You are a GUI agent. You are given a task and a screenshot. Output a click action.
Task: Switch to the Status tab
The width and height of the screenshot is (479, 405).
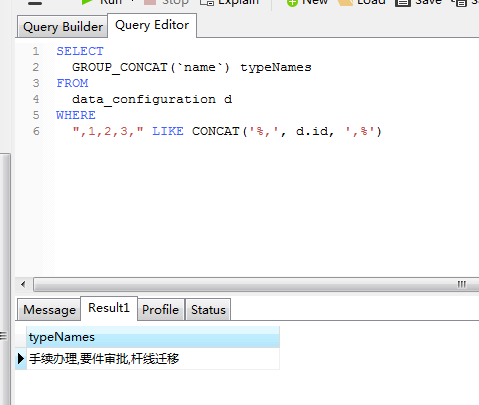(x=208, y=310)
